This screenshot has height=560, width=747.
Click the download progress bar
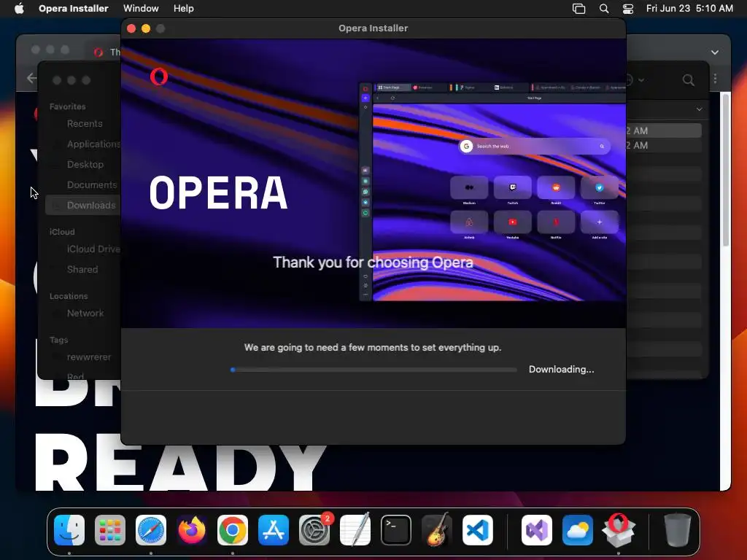tap(373, 370)
